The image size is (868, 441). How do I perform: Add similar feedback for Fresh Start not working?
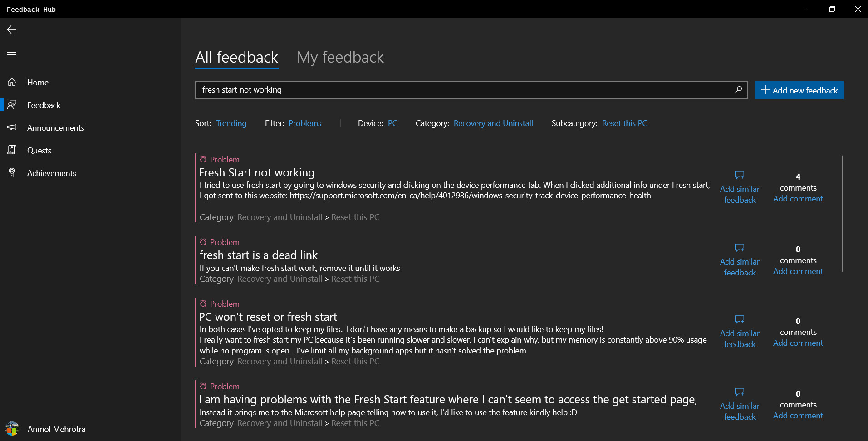click(x=740, y=194)
